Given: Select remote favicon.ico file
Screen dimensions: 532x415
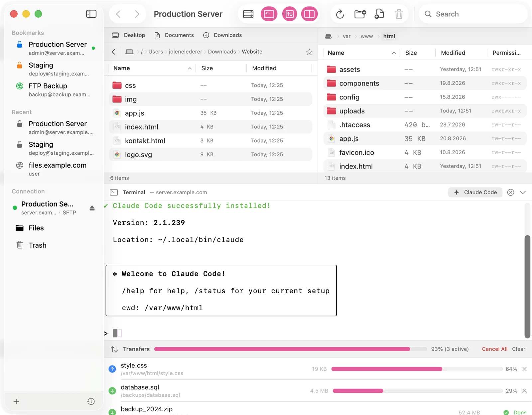Looking at the screenshot, I should pyautogui.click(x=425, y=153).
